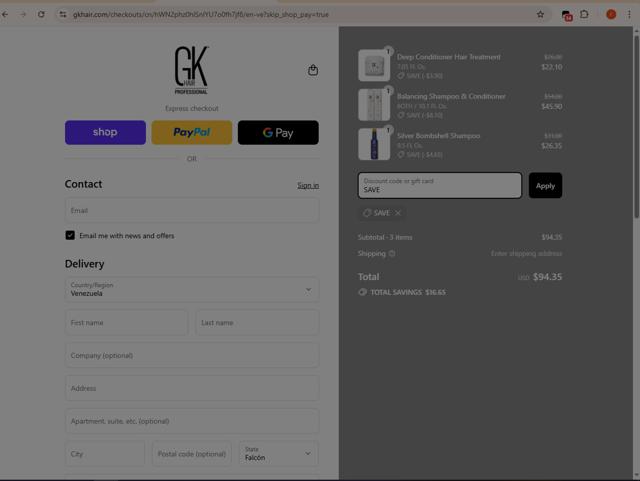Click the Discount code or gift card field
640x481 pixels.
pyautogui.click(x=440, y=185)
